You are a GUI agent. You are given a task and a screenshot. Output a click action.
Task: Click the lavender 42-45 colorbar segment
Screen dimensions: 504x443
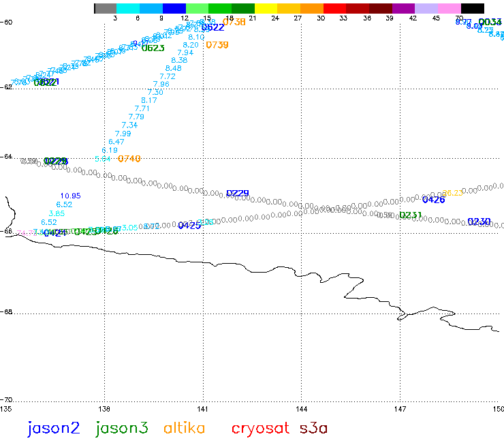tap(426, 8)
